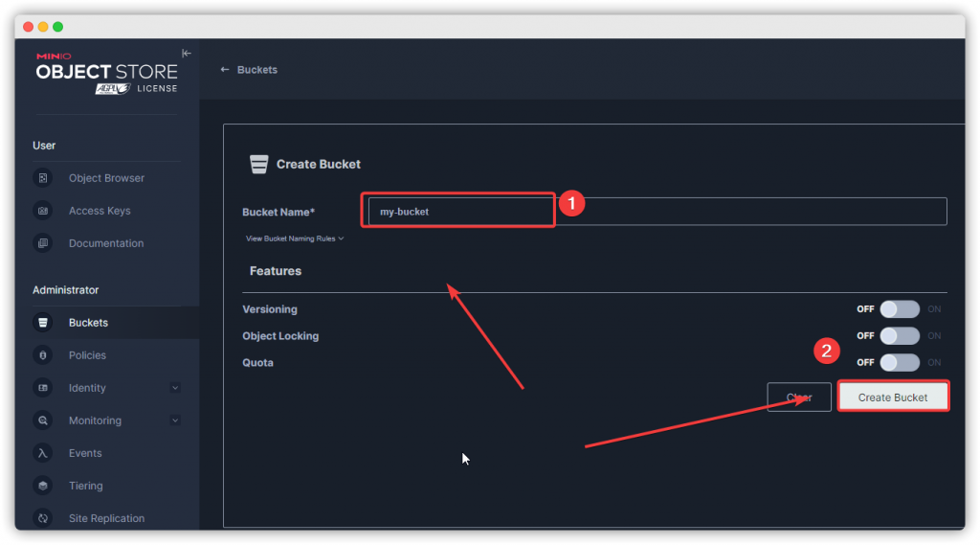The image size is (980, 545).
Task: Click the Events lambda icon
Action: (x=43, y=453)
